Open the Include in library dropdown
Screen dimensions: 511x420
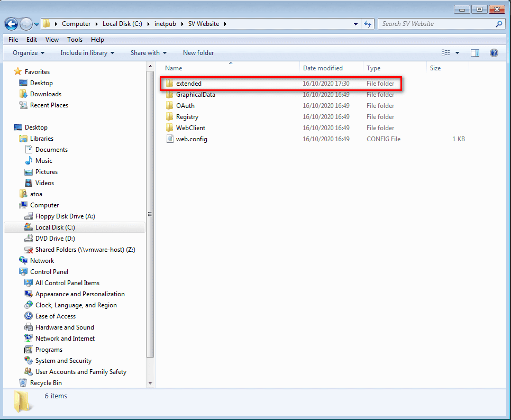pos(87,53)
